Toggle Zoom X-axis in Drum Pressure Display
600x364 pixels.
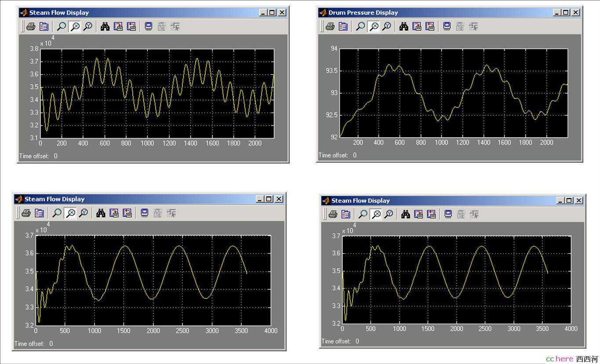374,26
